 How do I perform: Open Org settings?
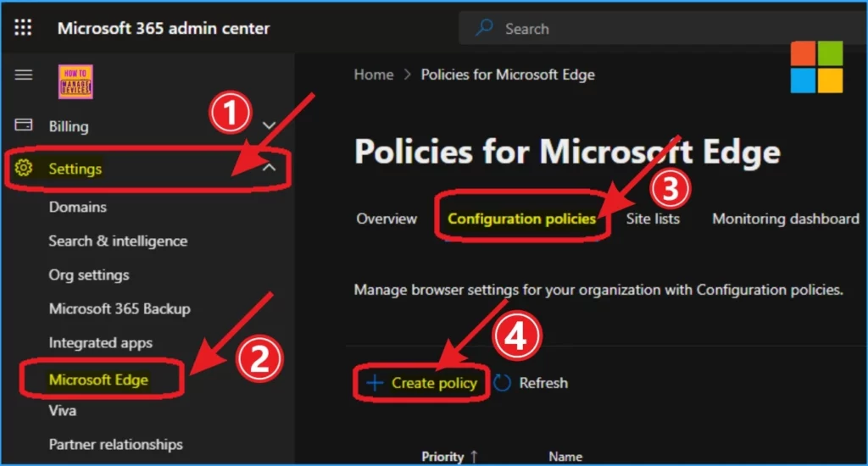[x=88, y=275]
